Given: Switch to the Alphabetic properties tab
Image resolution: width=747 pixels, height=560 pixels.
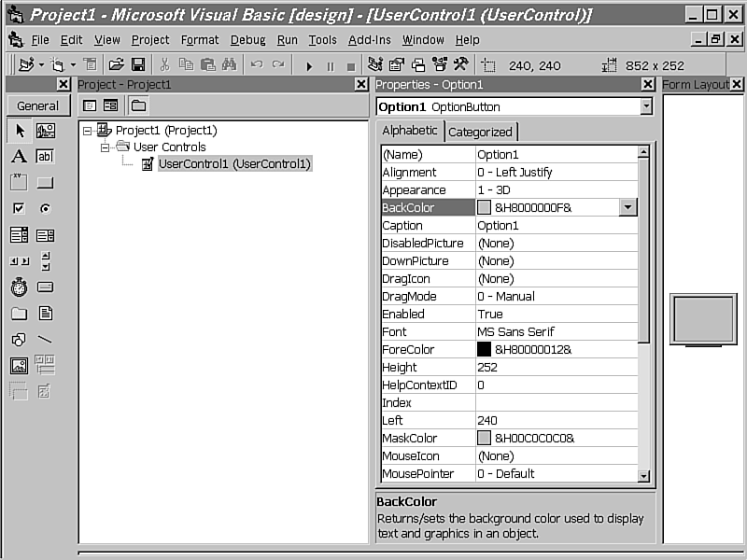Looking at the screenshot, I should [x=409, y=131].
